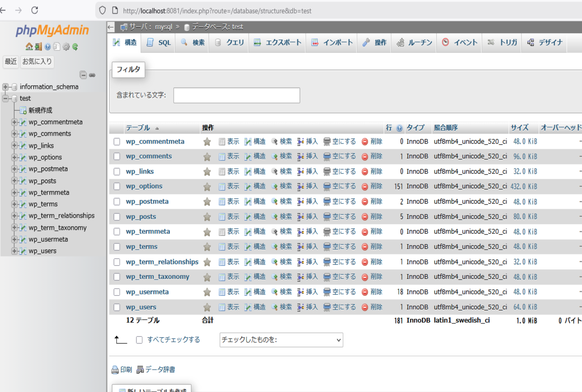
Task: Open the エクスポート tab
Action: coord(277,42)
